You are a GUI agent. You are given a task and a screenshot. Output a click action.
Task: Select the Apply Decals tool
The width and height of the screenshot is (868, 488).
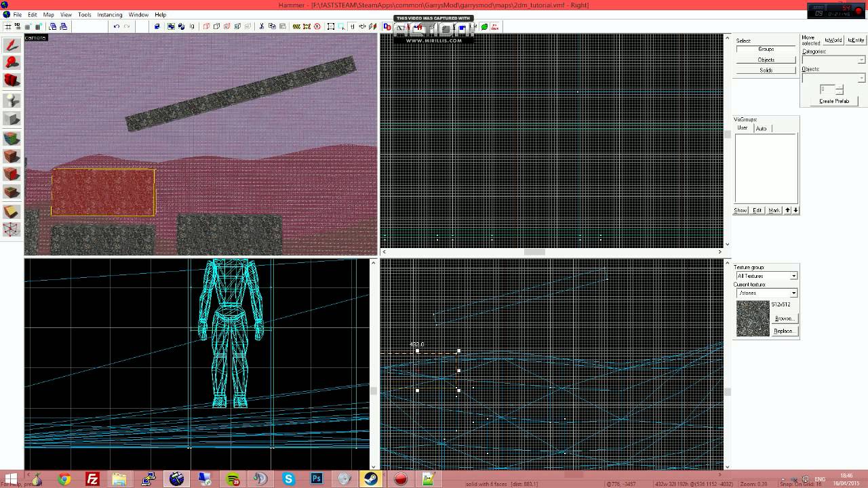click(12, 174)
